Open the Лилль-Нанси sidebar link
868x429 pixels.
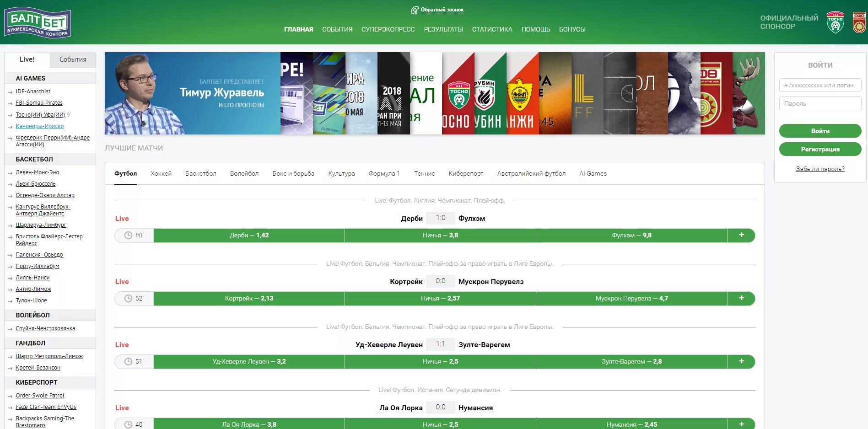(32, 278)
